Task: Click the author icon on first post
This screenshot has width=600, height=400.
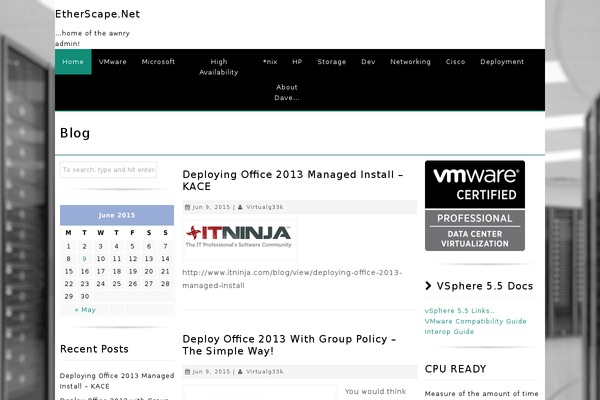Action: (x=240, y=207)
